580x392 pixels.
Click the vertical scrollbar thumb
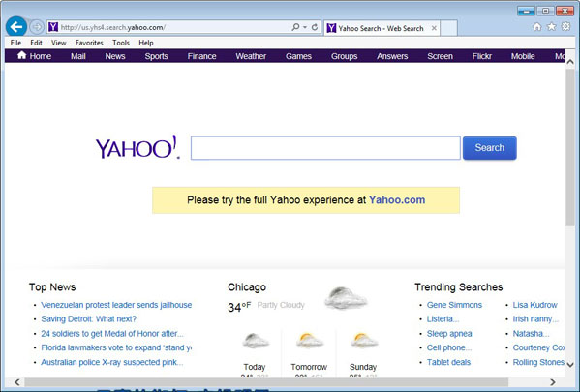point(570,146)
